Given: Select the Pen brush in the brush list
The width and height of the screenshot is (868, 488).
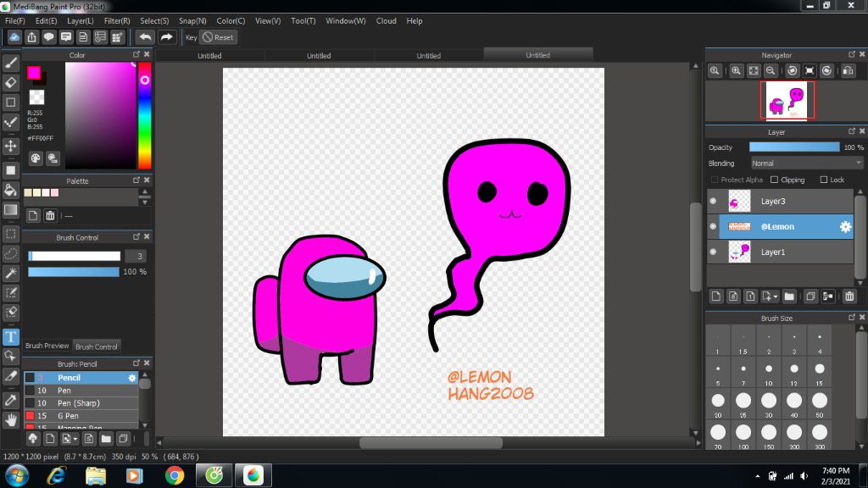Looking at the screenshot, I should [x=81, y=391].
